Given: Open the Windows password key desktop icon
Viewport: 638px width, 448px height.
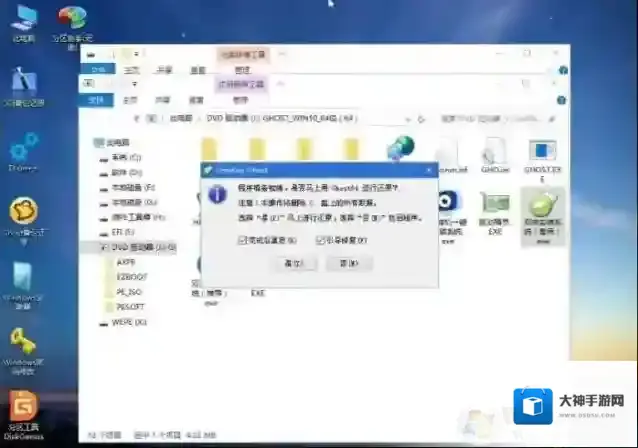Looking at the screenshot, I should tap(23, 343).
